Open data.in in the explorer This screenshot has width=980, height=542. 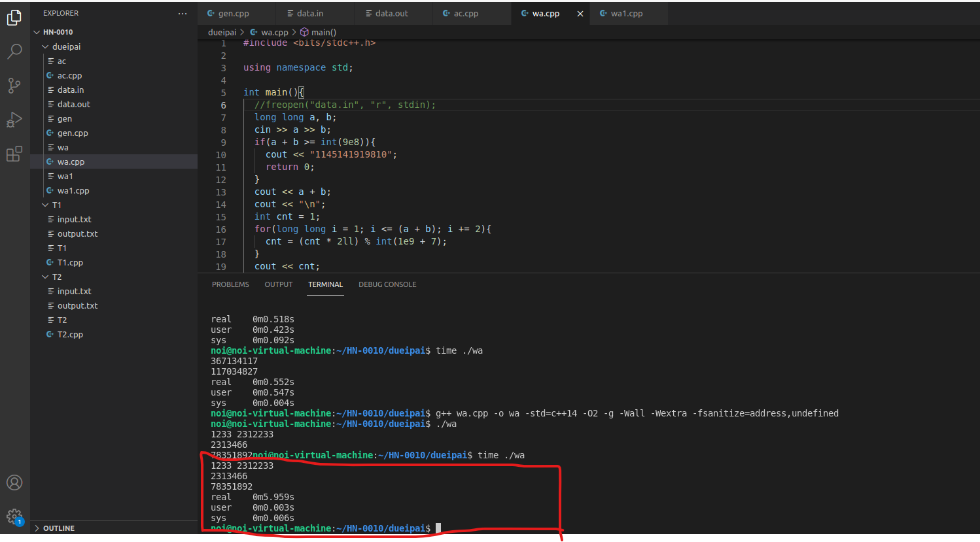click(114, 90)
